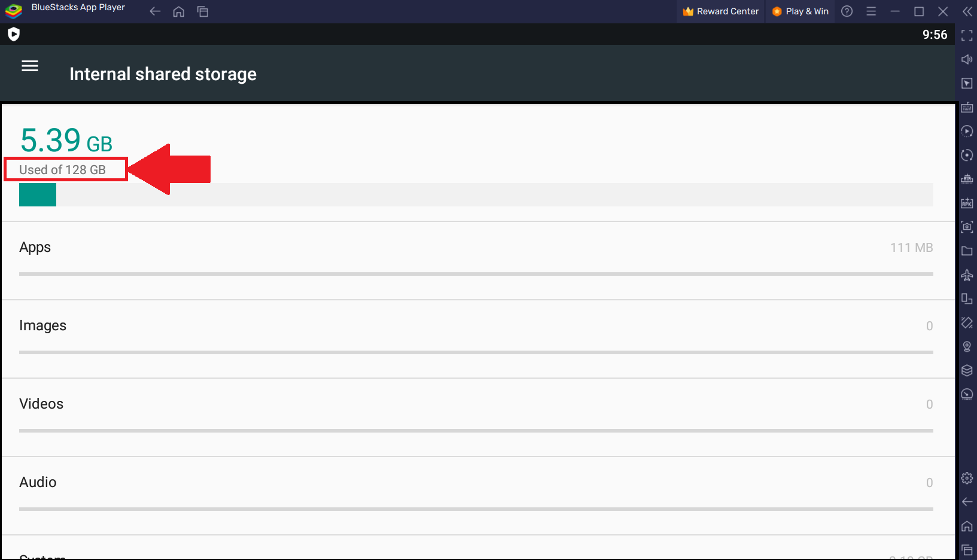
Task: Open the BlueStacks top-bar menu
Action: [871, 11]
